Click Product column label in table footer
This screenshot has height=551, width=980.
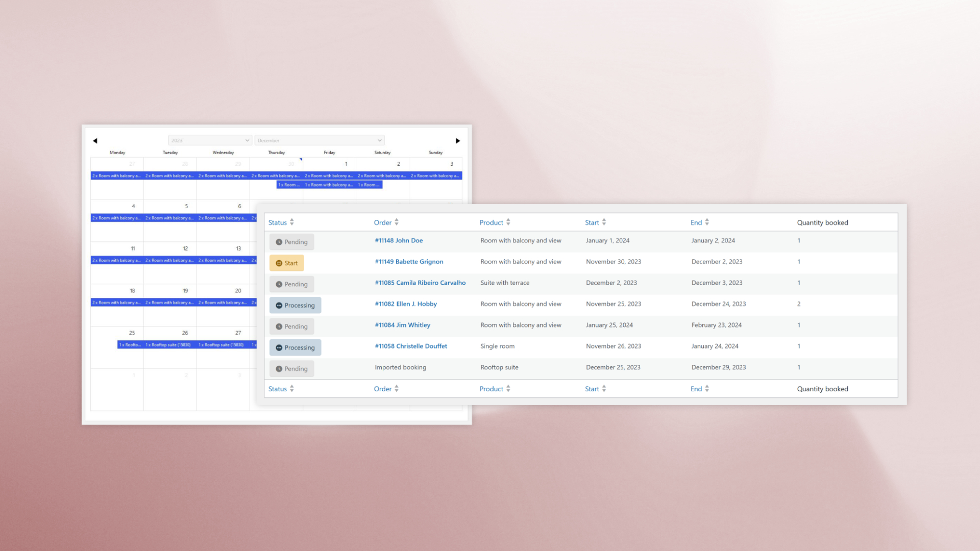coord(491,389)
